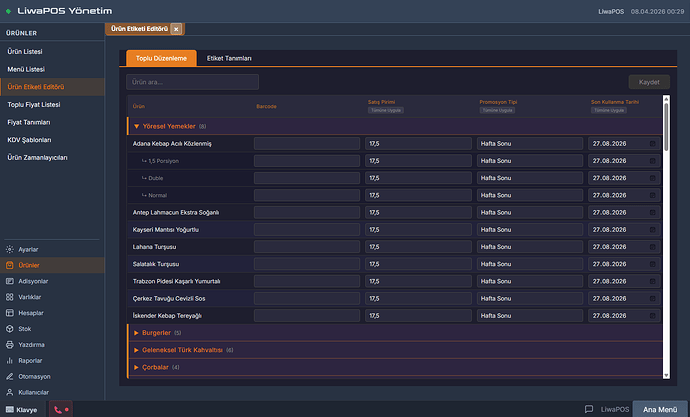This screenshot has height=417, width=690.
Task: Open the chat message icon near LiwaPOS
Action: click(589, 409)
